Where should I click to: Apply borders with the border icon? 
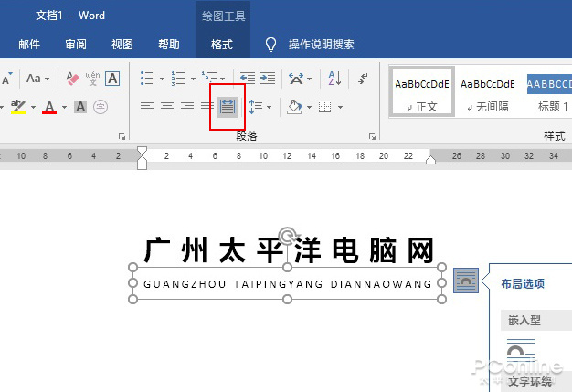324,107
